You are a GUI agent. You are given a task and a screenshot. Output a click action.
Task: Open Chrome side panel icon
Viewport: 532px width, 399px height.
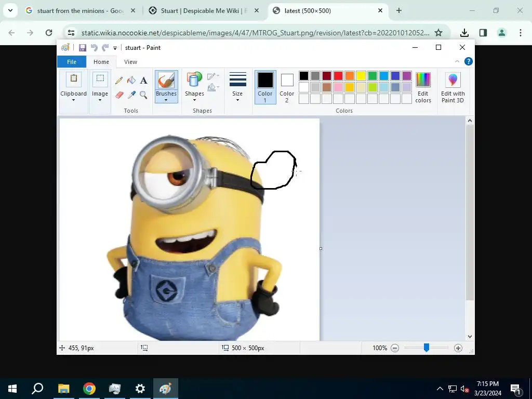(483, 33)
